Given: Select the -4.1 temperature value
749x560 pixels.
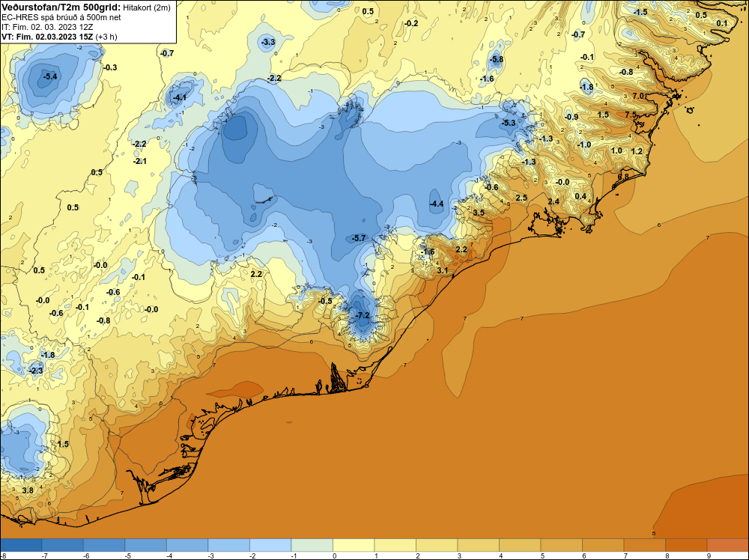Looking at the screenshot, I should [179, 98].
